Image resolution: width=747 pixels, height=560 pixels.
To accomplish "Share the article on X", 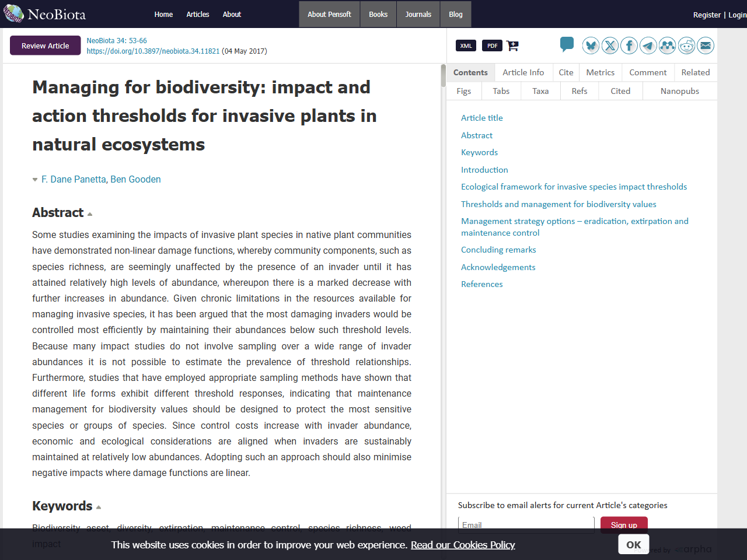I will click(x=609, y=45).
